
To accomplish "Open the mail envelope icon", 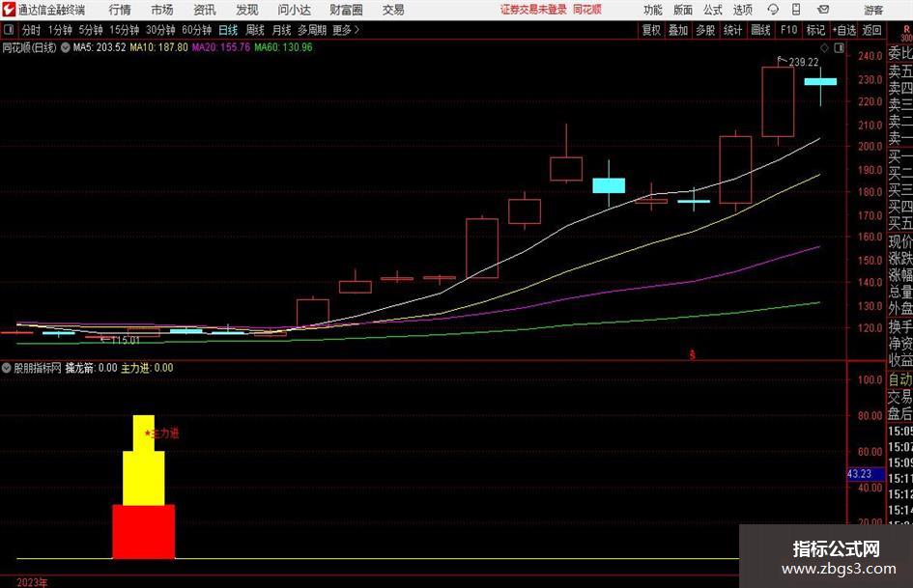I will (x=823, y=10).
